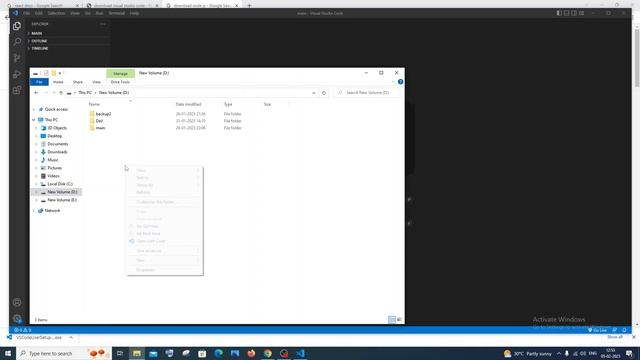Refresh the File Explorer address bar

[324, 93]
